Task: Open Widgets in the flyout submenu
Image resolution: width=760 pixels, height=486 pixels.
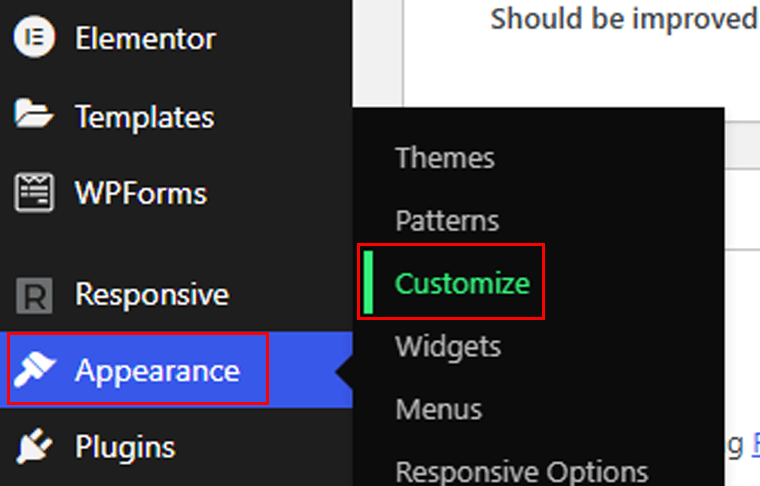Action: 448,347
